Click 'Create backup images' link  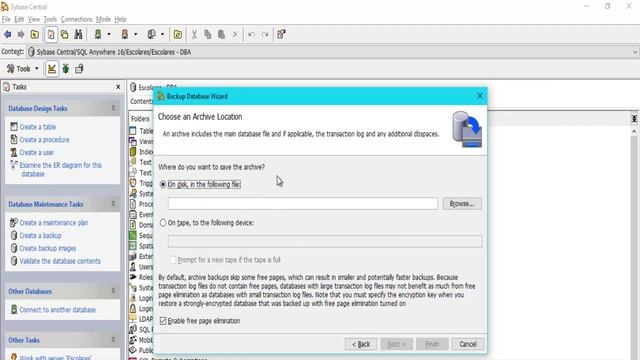[48, 248]
